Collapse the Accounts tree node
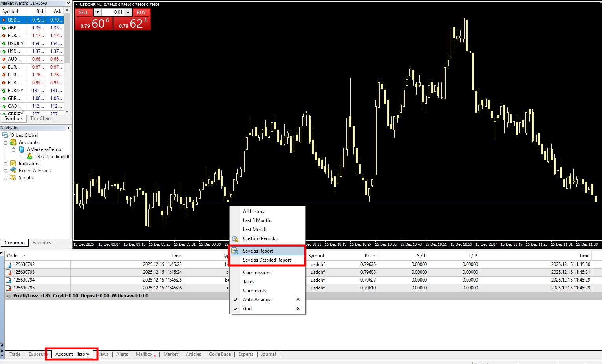 tap(5, 143)
